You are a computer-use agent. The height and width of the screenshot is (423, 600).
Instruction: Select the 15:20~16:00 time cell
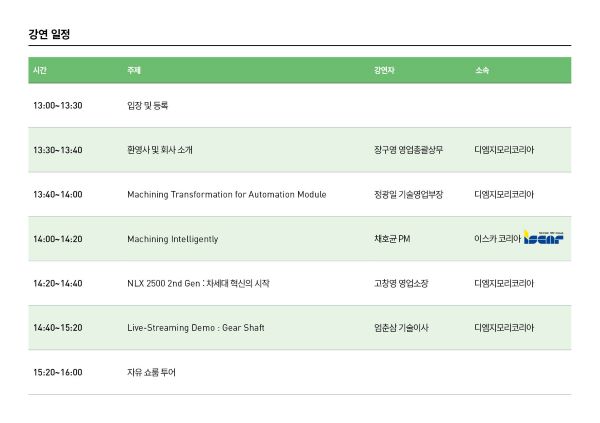tap(58, 372)
